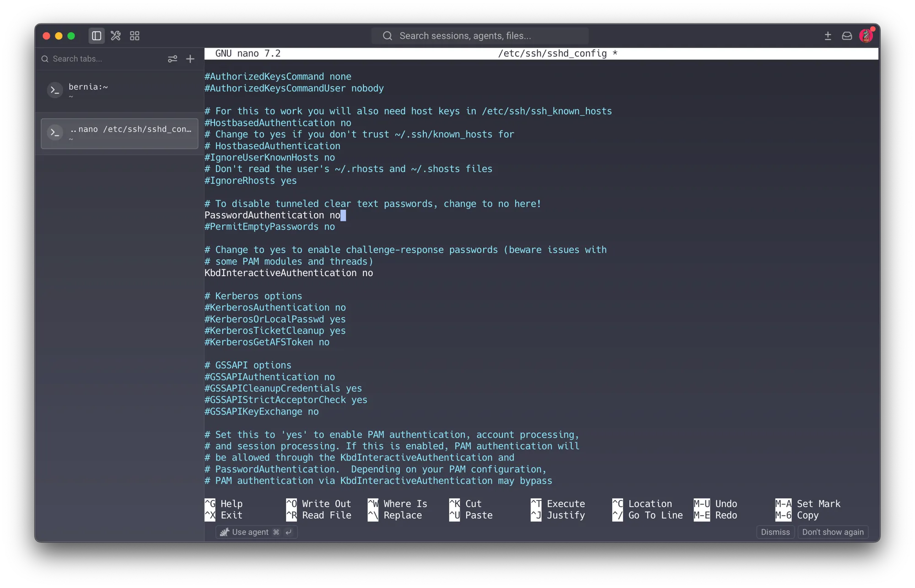Screen dimensions: 915x588
Task: Click the #KerberosTicketCleanup yes line
Action: coord(275,331)
